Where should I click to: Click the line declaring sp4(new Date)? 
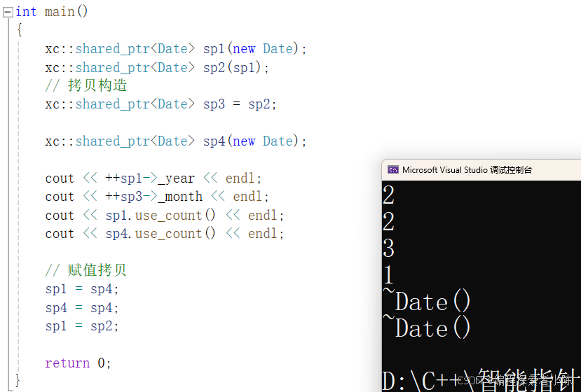176,141
